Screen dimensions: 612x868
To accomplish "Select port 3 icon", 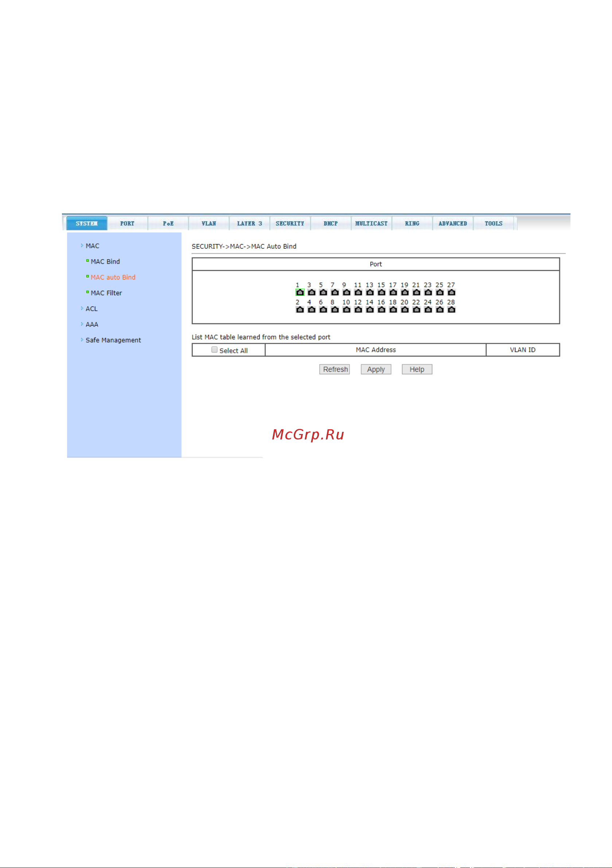I will click(312, 292).
